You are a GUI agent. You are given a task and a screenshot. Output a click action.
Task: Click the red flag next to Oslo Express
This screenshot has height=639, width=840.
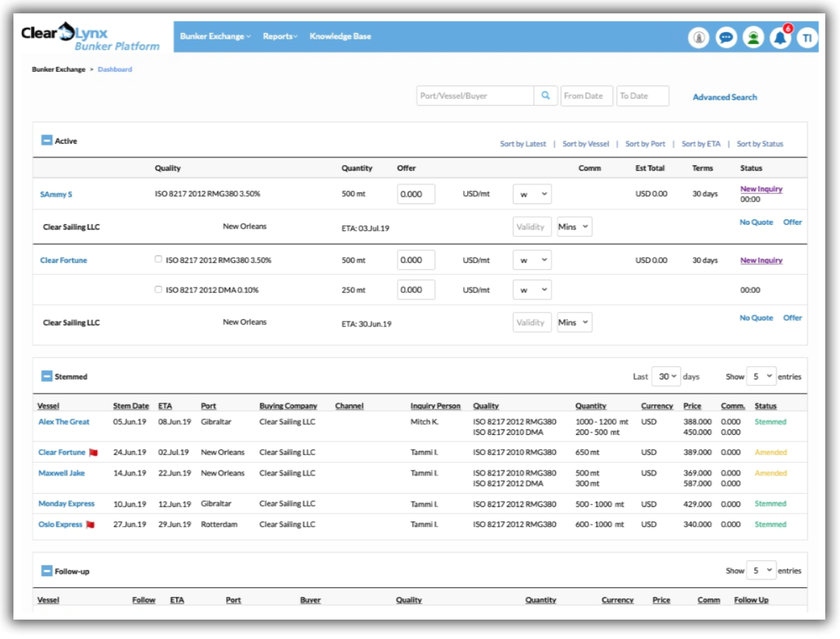pos(90,525)
